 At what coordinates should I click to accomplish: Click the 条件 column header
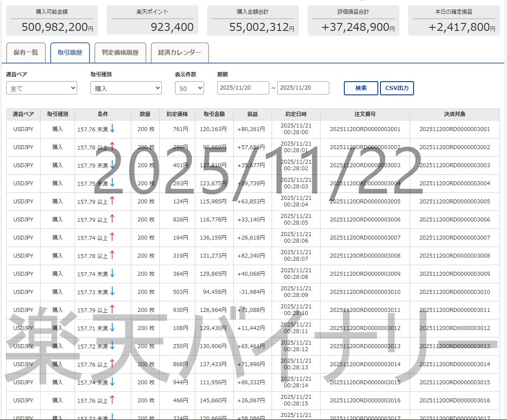click(x=103, y=114)
